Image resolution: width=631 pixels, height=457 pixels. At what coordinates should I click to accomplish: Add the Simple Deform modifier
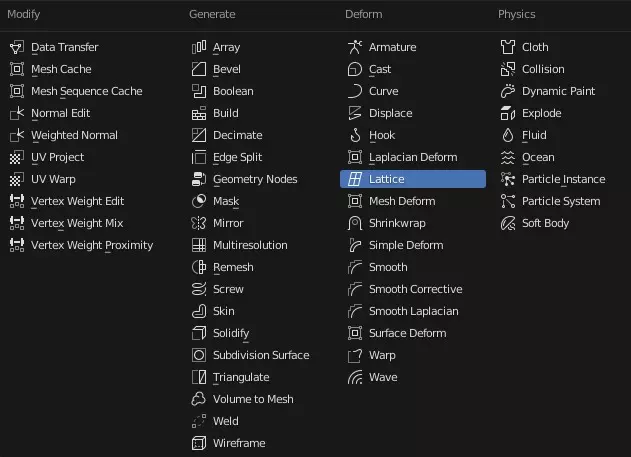click(x=396, y=245)
